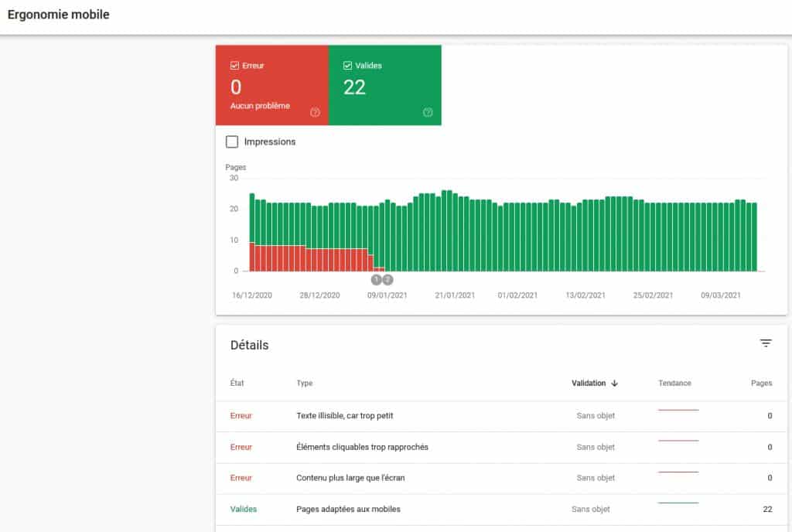
Task: Open the filter icon in Détails panel
Action: (x=766, y=343)
